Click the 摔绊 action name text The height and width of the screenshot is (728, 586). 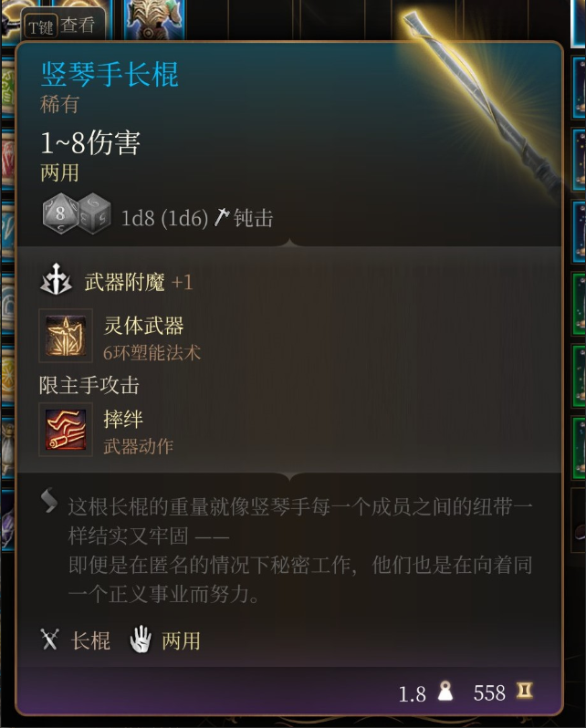(123, 419)
